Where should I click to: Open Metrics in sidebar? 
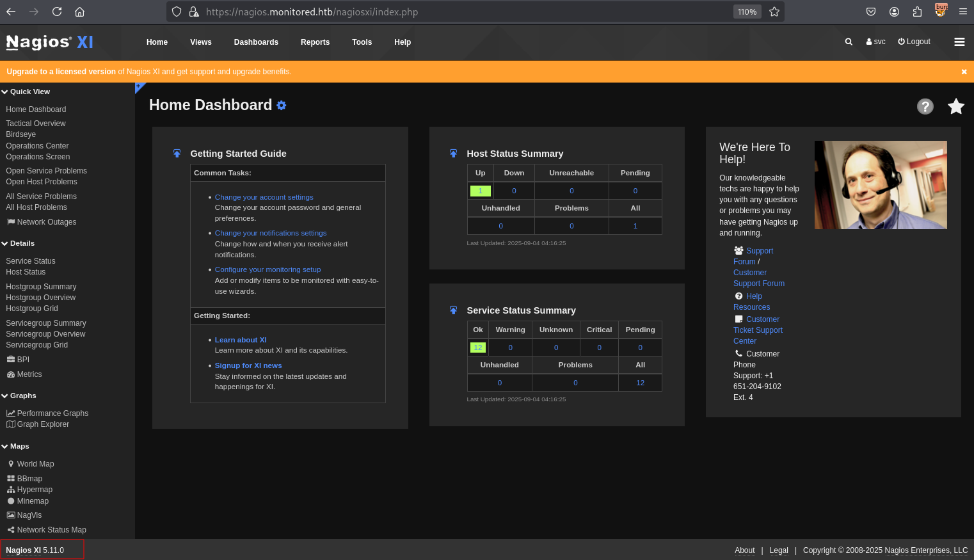(24, 374)
